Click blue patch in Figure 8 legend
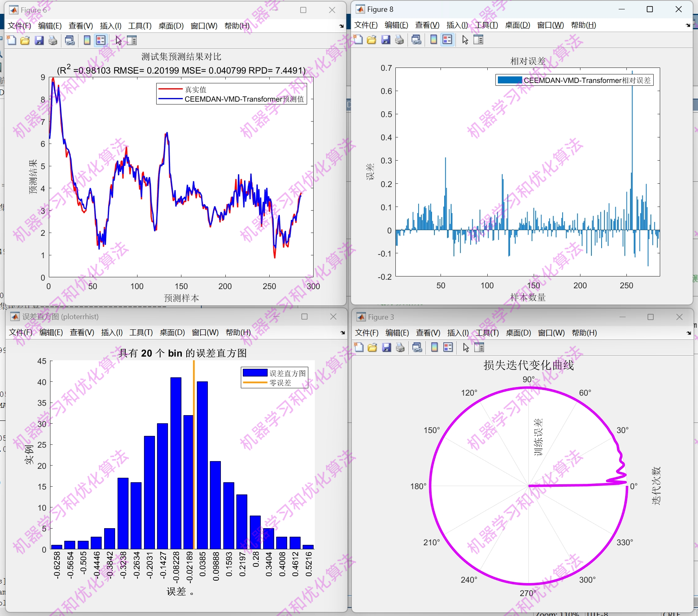Image resolution: width=698 pixels, height=616 pixels. (x=510, y=80)
